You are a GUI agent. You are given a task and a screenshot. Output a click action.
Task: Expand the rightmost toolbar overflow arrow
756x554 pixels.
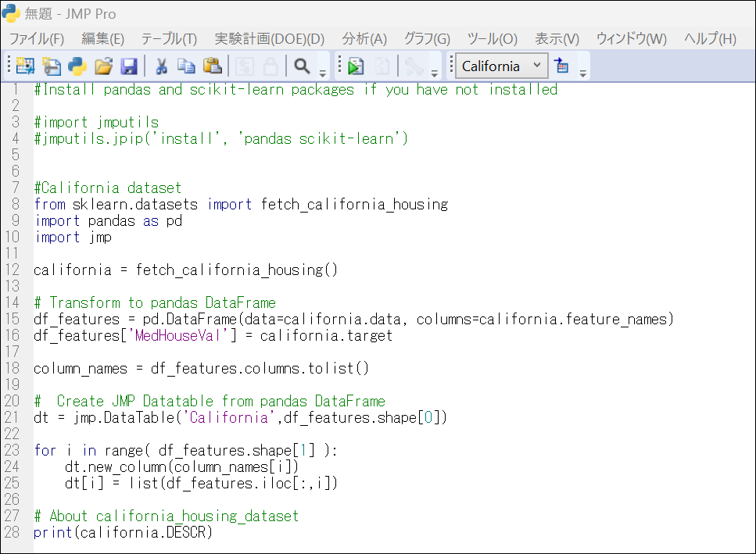[582, 73]
